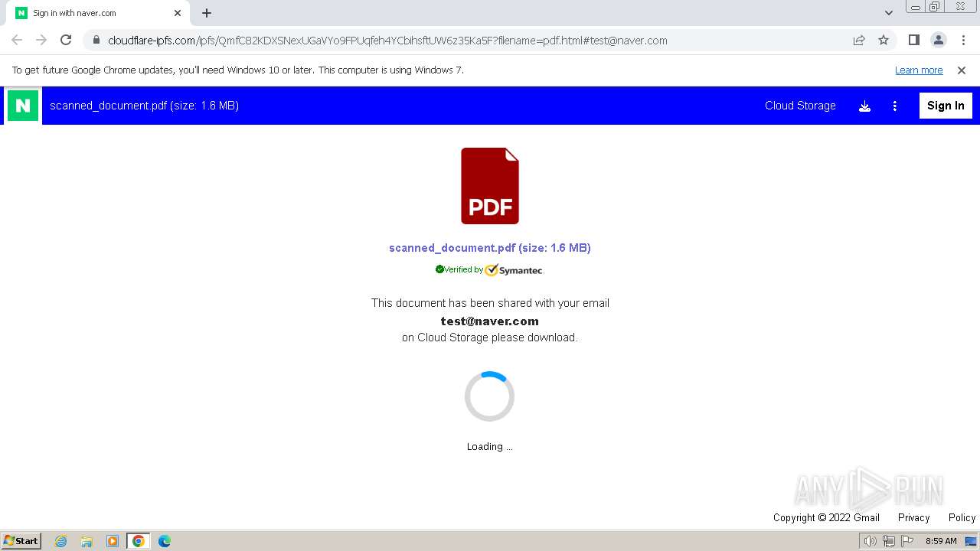980x551 pixels.
Task: Click the show desktop monitor icon
Action: (x=971, y=541)
